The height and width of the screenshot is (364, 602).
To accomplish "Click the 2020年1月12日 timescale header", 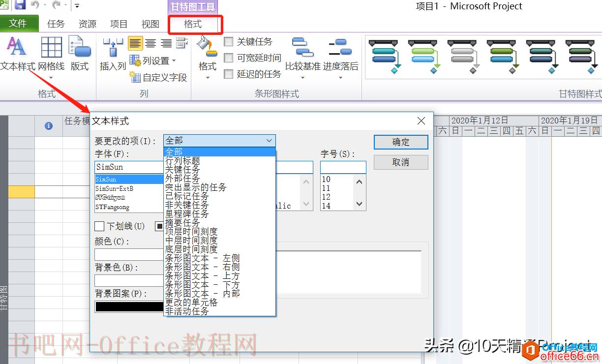I will 494,121.
